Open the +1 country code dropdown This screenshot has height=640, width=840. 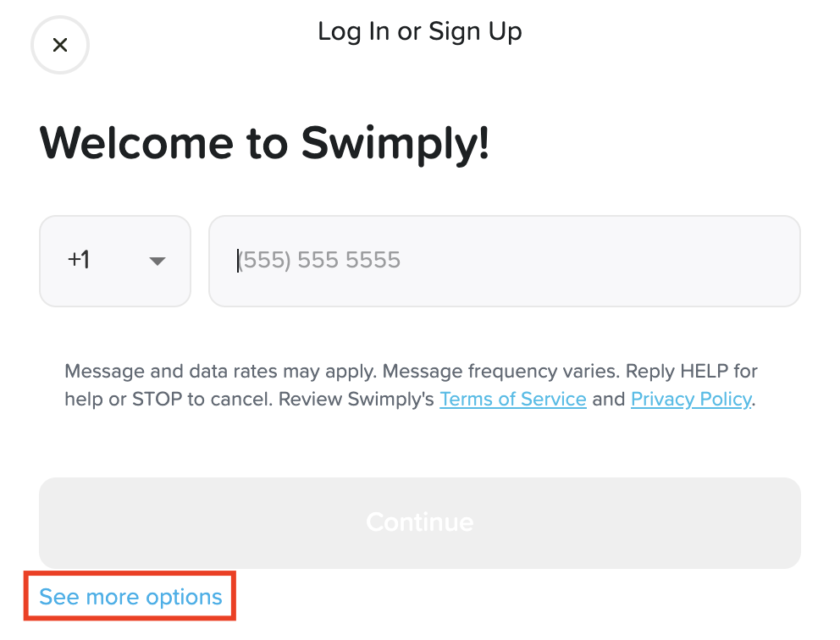(x=115, y=261)
